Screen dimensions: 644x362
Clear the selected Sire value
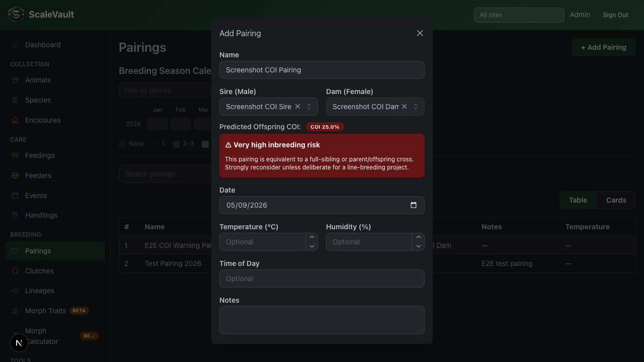298,107
